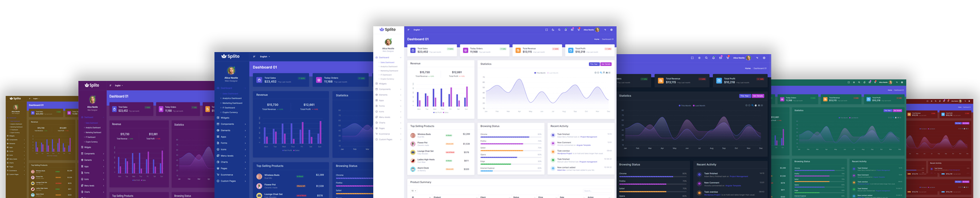Open the shopping cart icon in the white dashboard header
The image size is (980, 198).
point(578,30)
